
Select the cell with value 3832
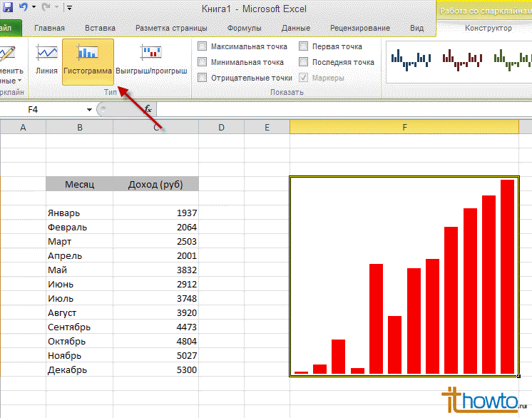pos(156,270)
